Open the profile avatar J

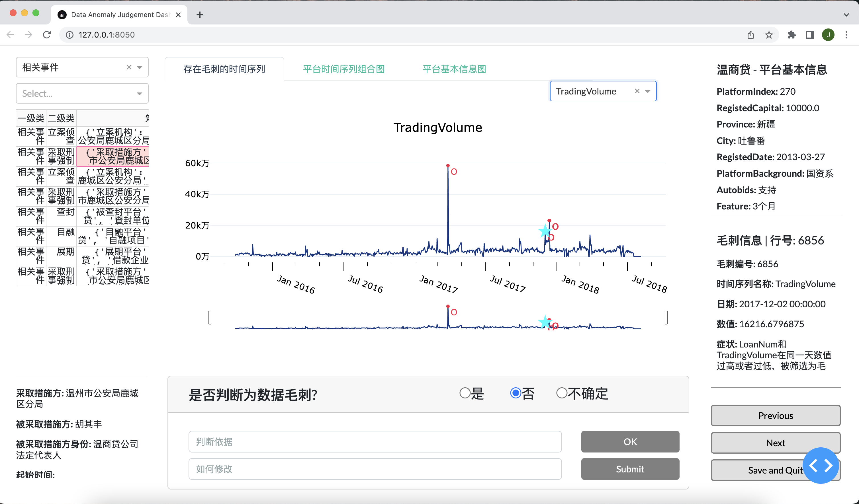click(828, 35)
